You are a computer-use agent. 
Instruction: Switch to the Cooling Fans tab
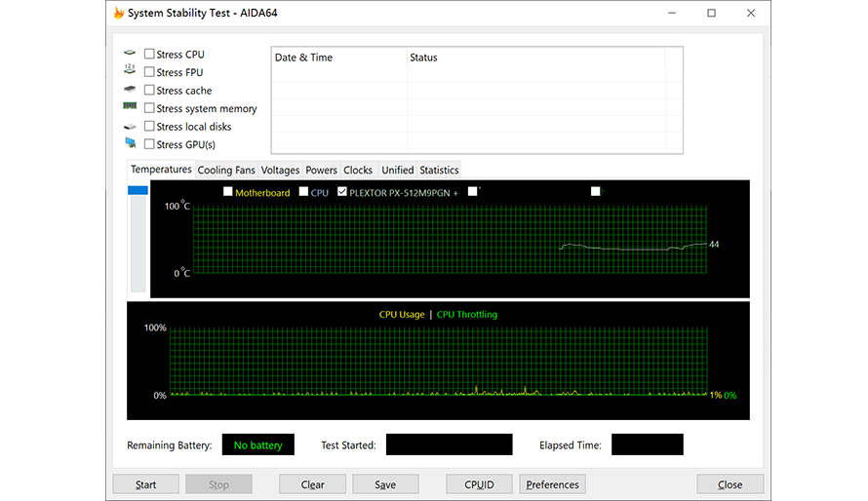[x=226, y=170]
